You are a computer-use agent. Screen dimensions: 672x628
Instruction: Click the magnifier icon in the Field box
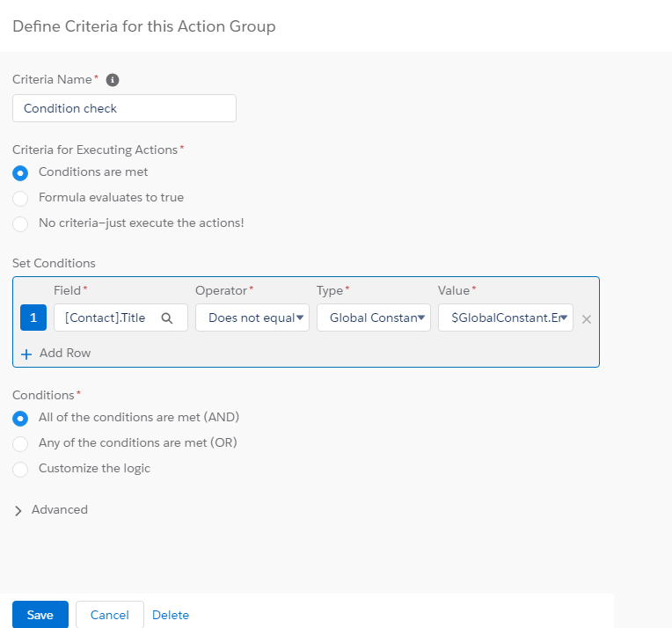tap(167, 318)
